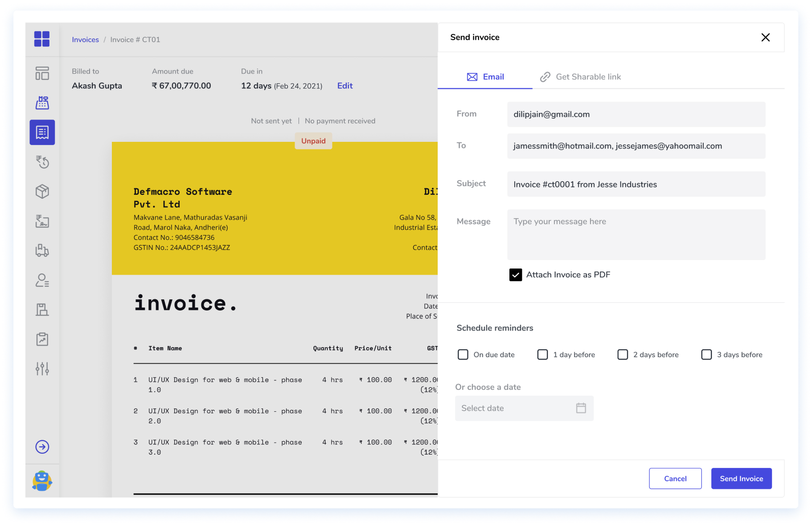
Task: Open the reports clipboard chart icon
Action: [x=42, y=339]
